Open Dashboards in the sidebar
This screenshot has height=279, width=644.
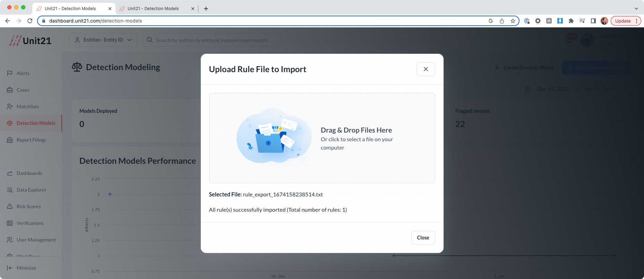(29, 173)
